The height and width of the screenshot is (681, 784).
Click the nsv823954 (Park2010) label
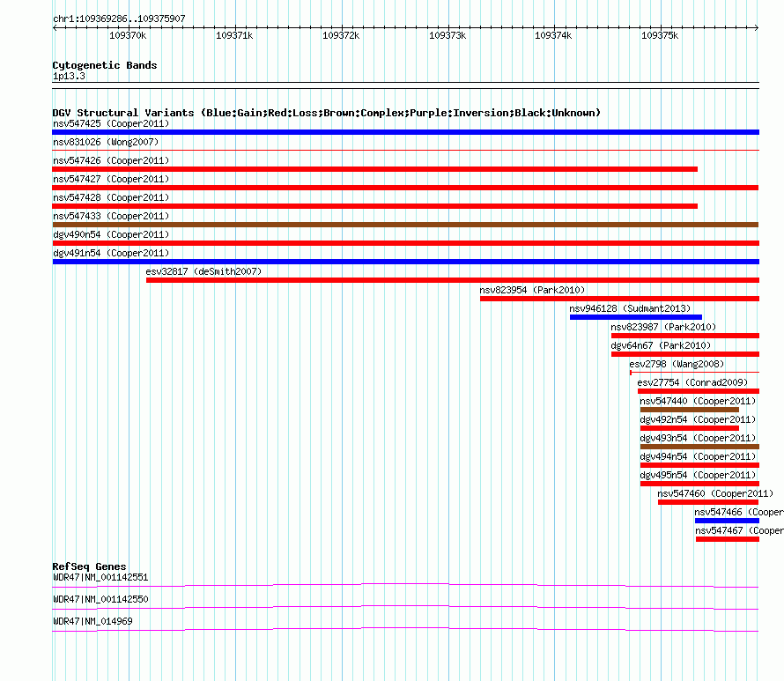(x=532, y=290)
